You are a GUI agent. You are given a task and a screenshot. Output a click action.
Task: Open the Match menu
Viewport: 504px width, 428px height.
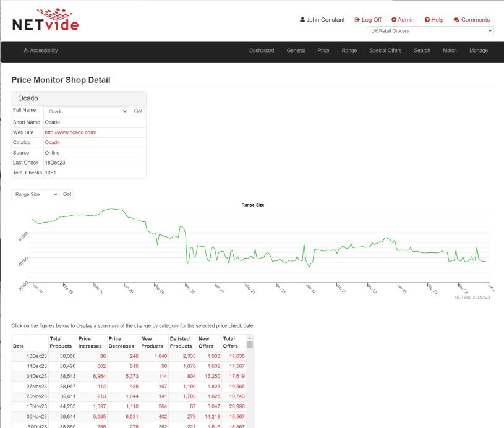pos(450,51)
